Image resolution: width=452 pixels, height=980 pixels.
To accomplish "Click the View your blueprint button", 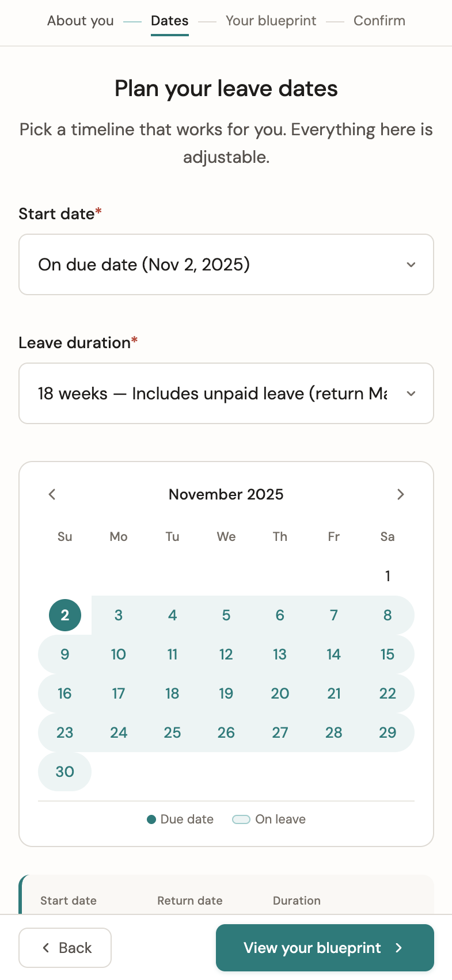I will [324, 948].
